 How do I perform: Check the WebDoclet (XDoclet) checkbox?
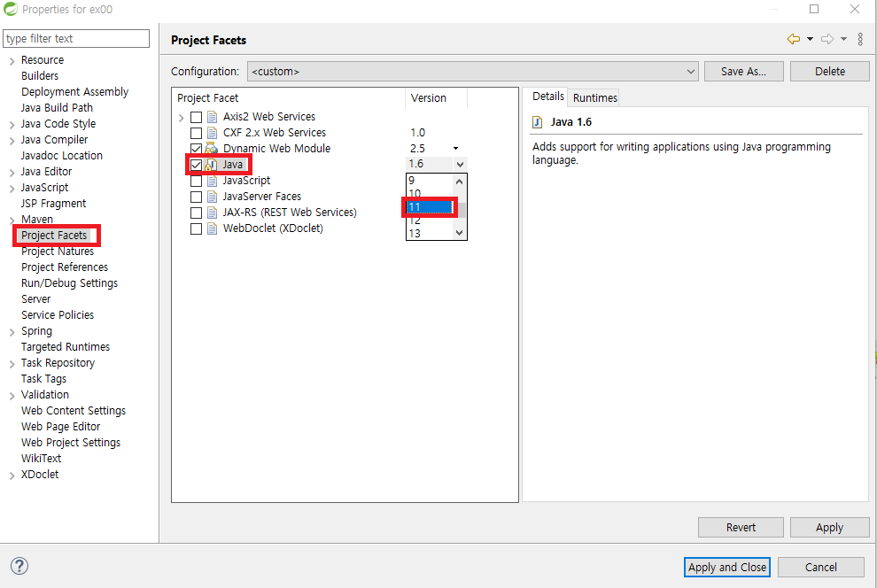[197, 228]
